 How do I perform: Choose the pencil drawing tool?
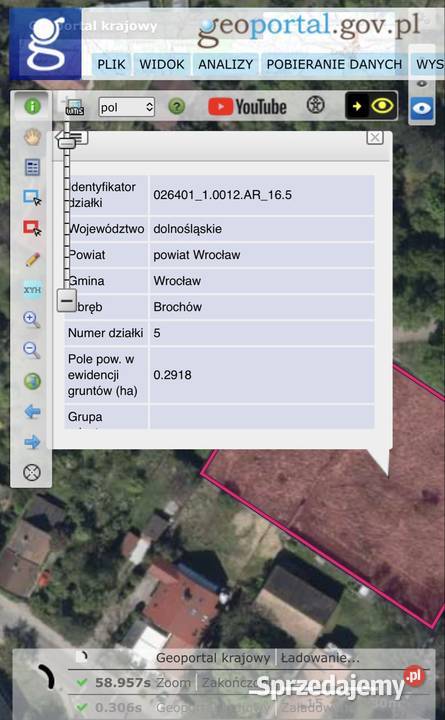click(32, 259)
